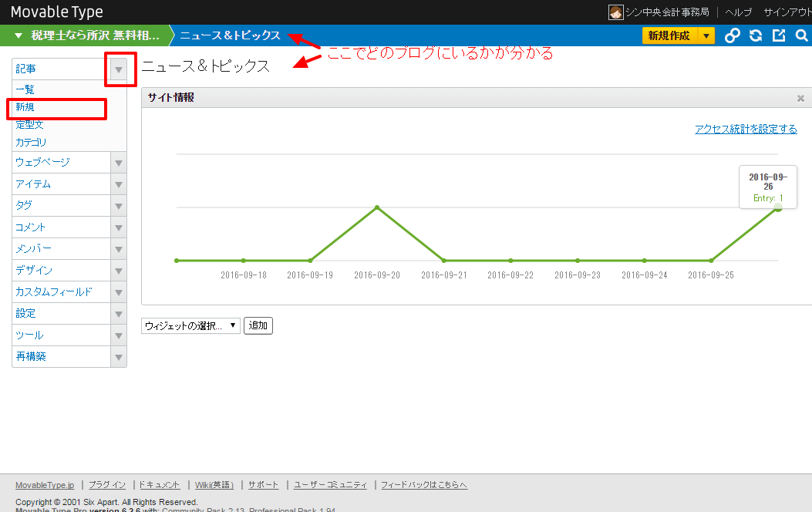Click the 追加 button

(x=258, y=325)
